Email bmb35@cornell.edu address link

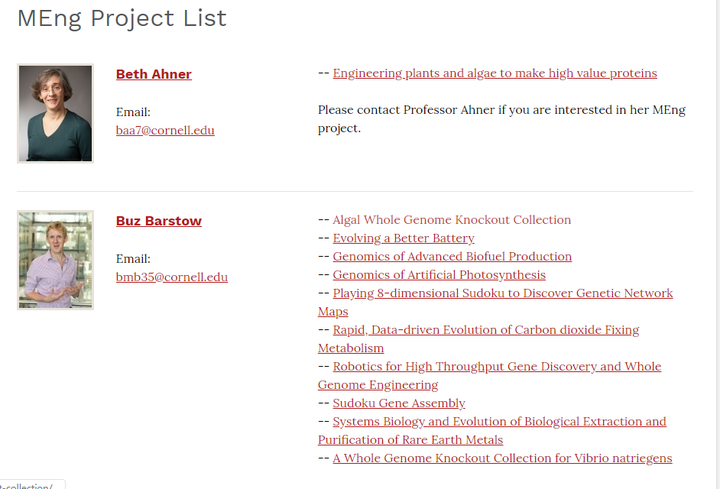pos(171,276)
